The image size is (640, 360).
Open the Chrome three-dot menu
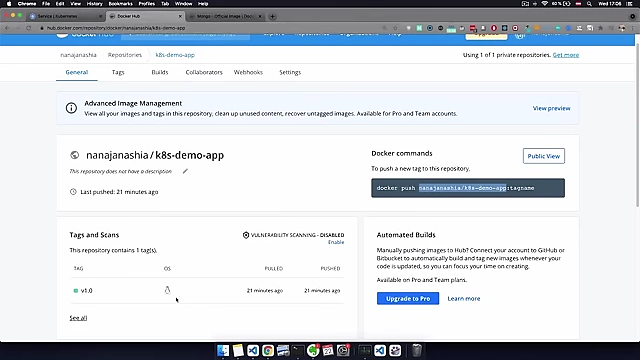[632, 28]
